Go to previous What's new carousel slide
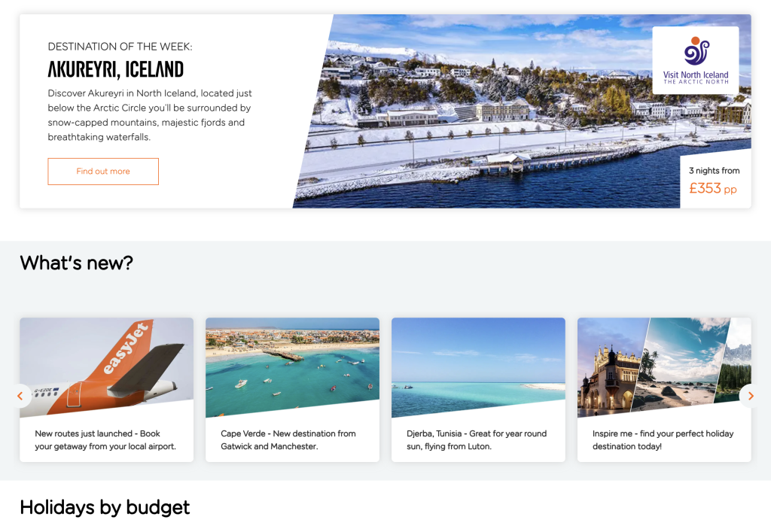 click(x=20, y=396)
